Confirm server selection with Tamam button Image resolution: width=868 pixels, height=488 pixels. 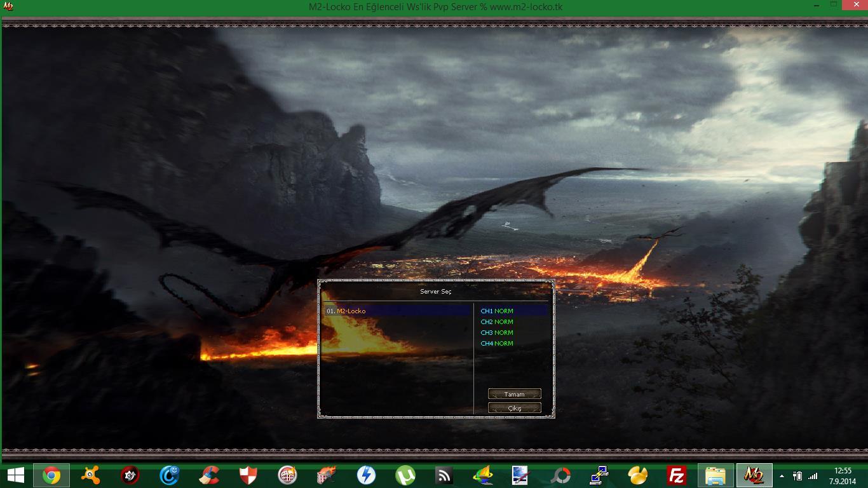(x=515, y=394)
